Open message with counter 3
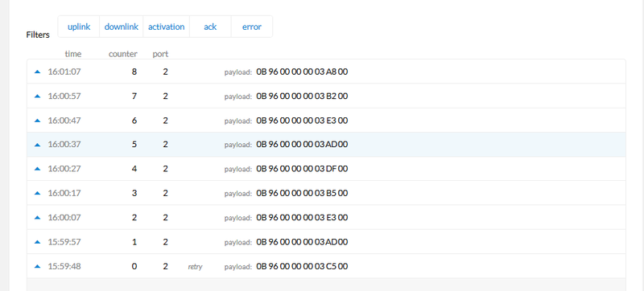The image size is (644, 291). (x=326, y=193)
